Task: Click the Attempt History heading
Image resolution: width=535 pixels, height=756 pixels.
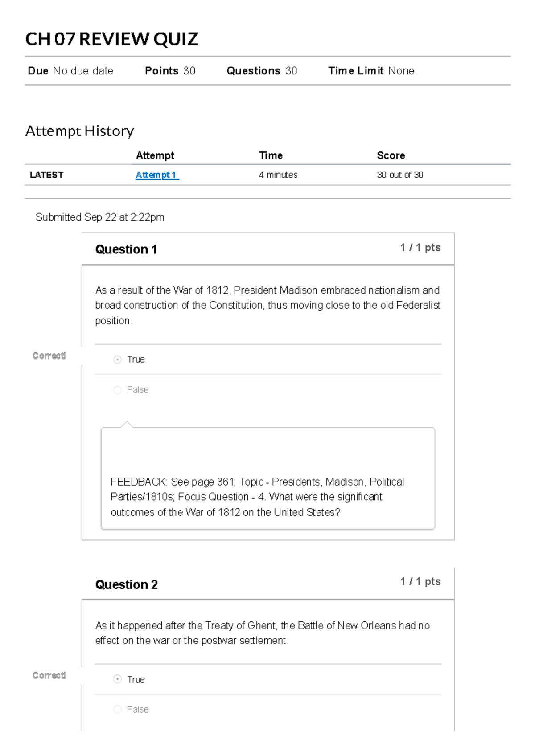Action: (x=80, y=131)
